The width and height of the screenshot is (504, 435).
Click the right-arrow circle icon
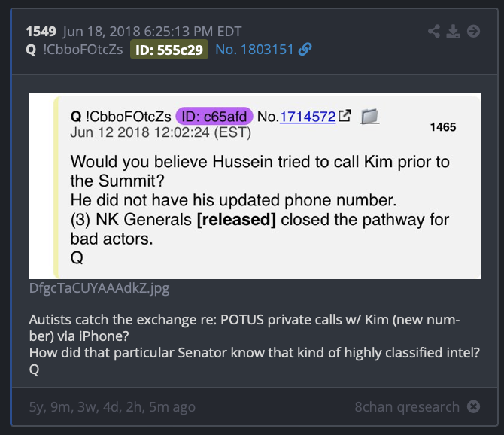[473, 31]
